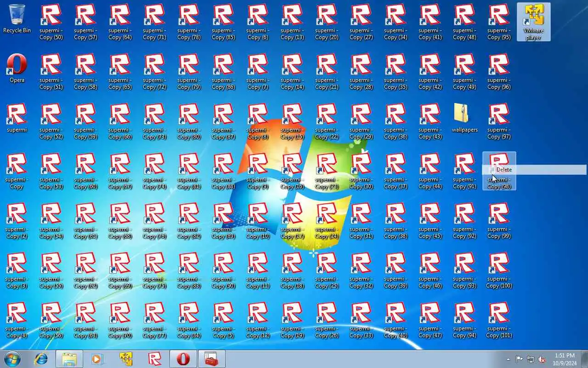This screenshot has height=368, width=588.
Task: Select the supermi - Copy (101) icon
Action: [499, 320]
